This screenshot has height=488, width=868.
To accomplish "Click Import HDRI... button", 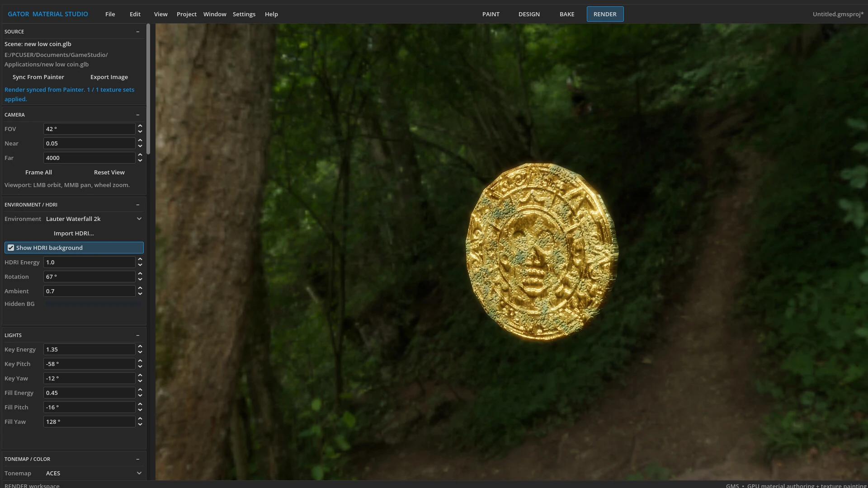I will (74, 234).
